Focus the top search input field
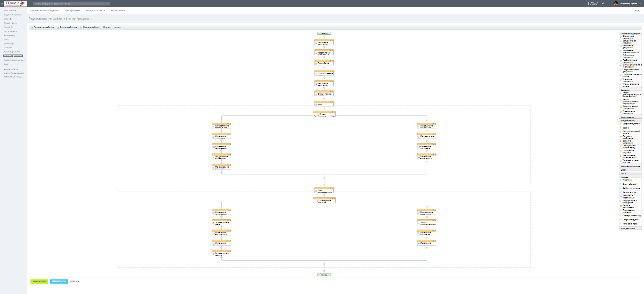Image resolution: width=644 pixels, height=294 pixels. coord(72,4)
